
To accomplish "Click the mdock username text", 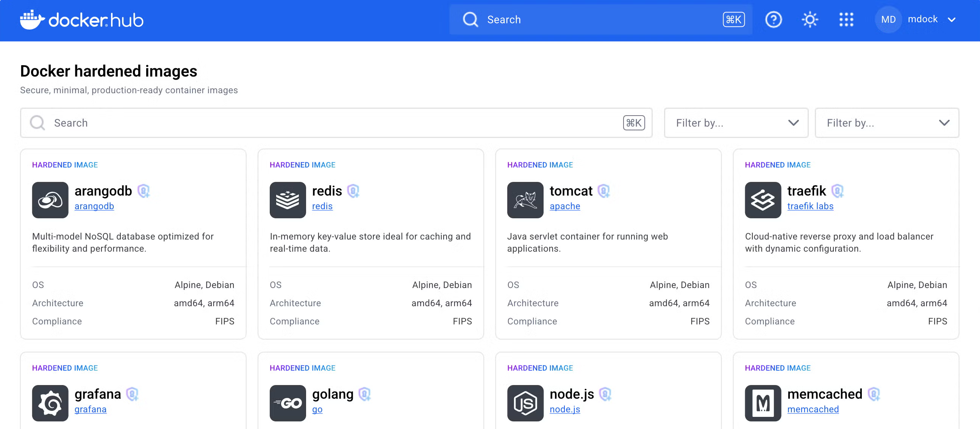I will (922, 19).
